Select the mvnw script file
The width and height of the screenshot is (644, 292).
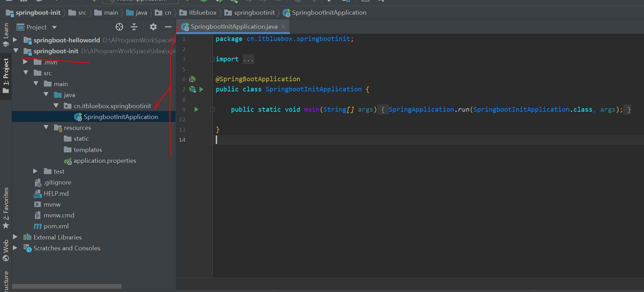click(52, 204)
